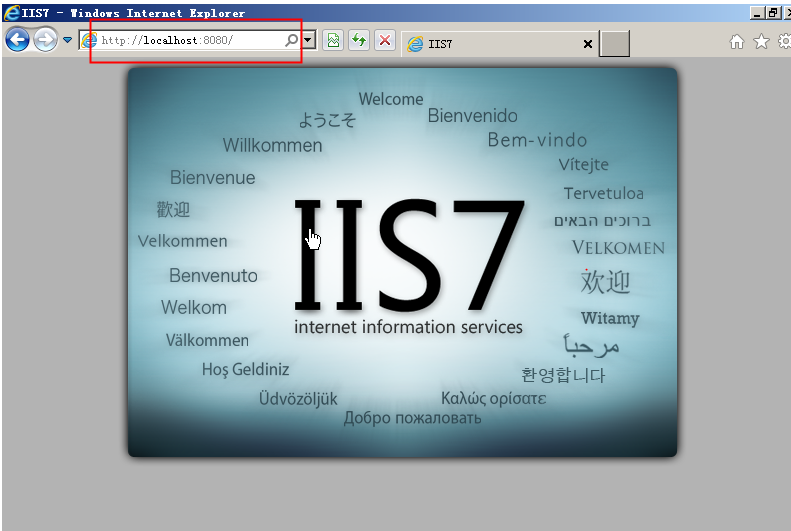Click the Forward navigation arrow button
Image resolution: width=791 pixels, height=531 pixels.
(45, 40)
